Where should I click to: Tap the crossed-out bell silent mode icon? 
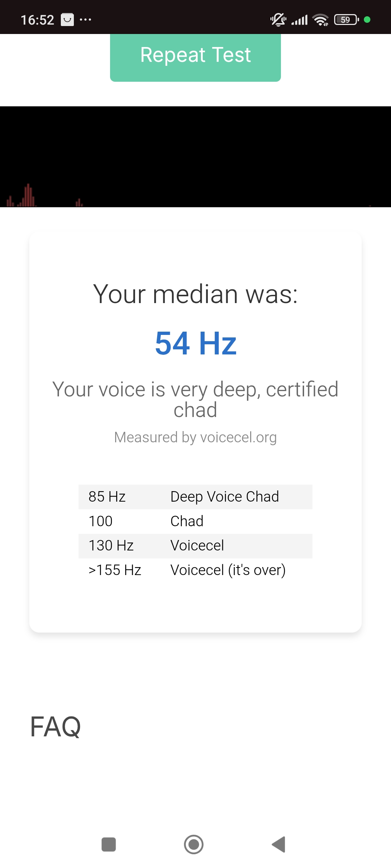(278, 20)
